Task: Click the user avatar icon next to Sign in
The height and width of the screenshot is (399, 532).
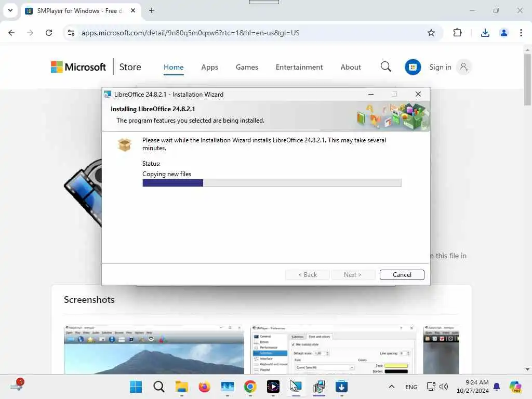Action: coord(464,67)
